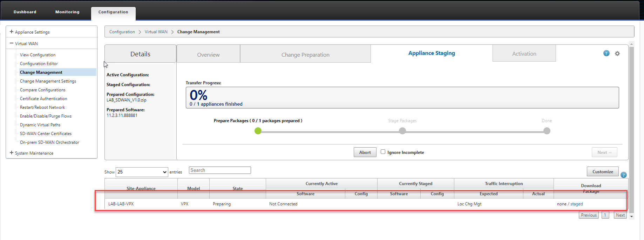Image resolution: width=644 pixels, height=240 pixels.
Task: Click the staged download package link
Action: [576, 204]
